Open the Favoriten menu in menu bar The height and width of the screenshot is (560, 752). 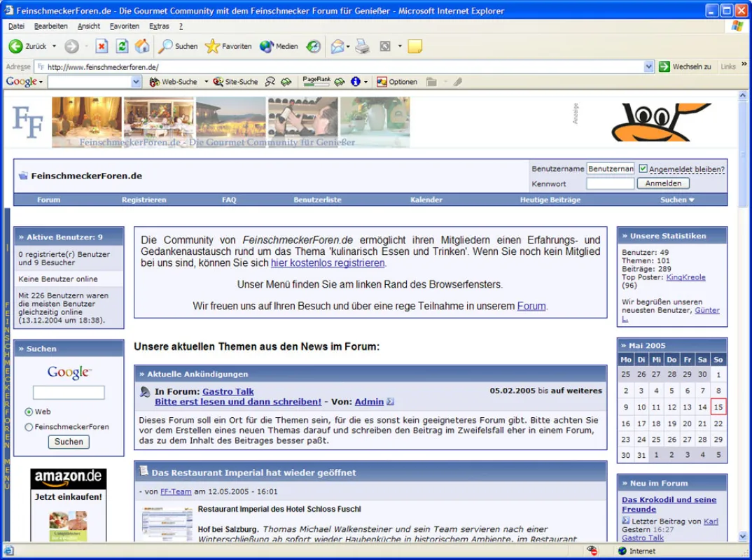click(125, 27)
